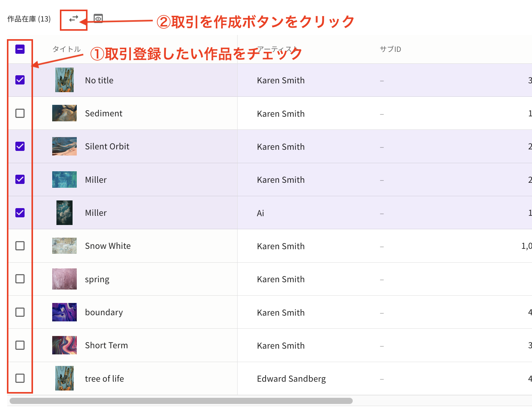Screen dimensions: 532x417
Task: Click the eye preview icon in the toolbar
Action: 98,19
